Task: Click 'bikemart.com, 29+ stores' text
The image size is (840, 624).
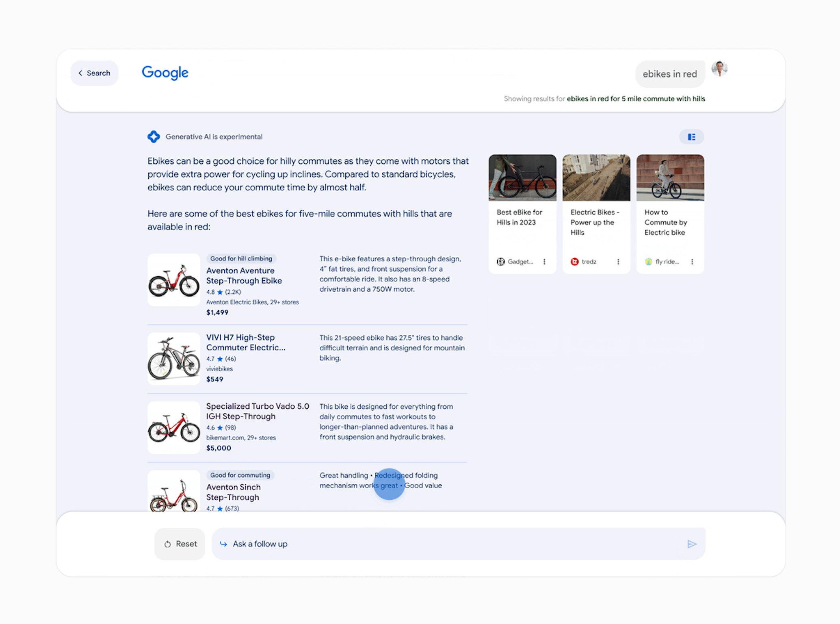Action: 241,438
